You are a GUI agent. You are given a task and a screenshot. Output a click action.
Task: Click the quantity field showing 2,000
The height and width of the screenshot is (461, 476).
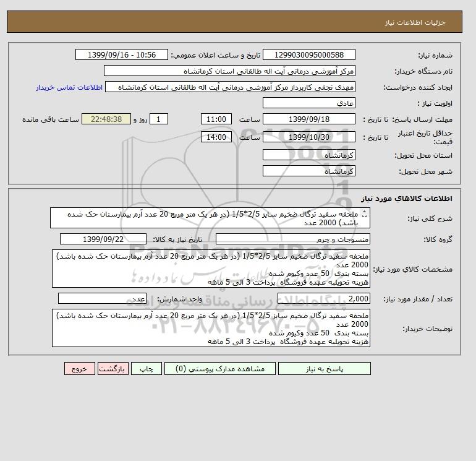point(323,299)
